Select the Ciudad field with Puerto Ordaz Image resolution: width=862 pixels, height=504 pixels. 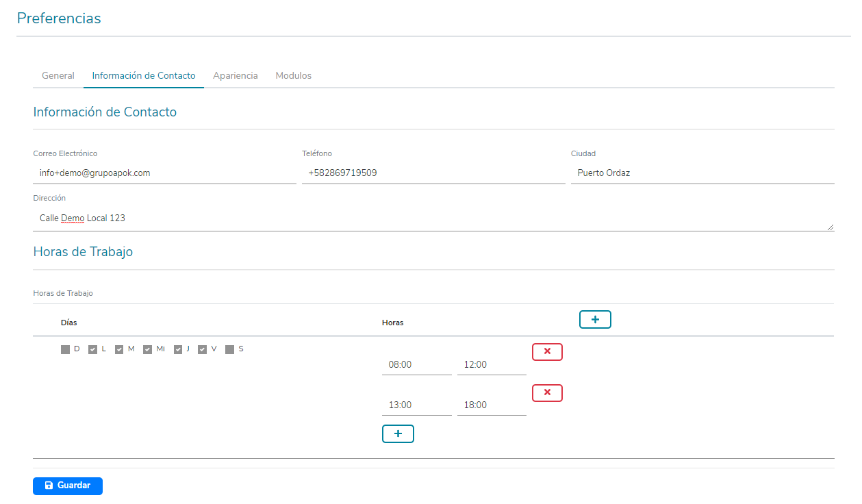click(x=702, y=173)
